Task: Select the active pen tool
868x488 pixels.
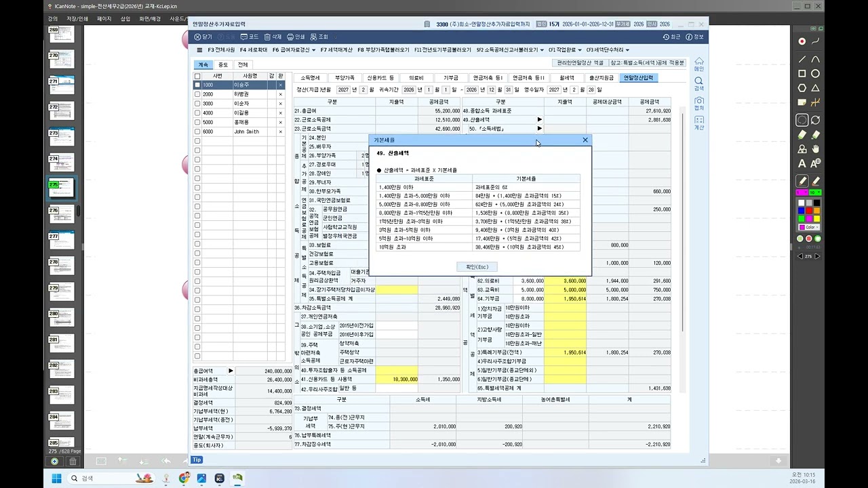Action: [802, 181]
